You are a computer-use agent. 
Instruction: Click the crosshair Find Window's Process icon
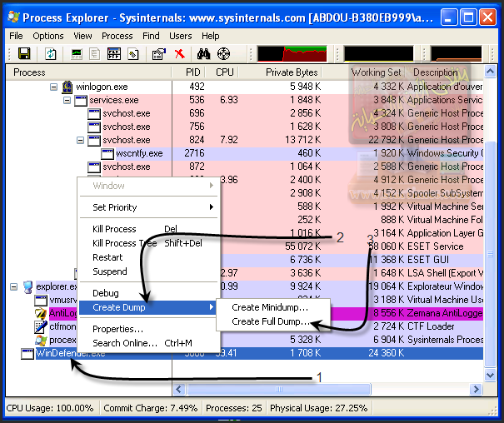coord(223,53)
